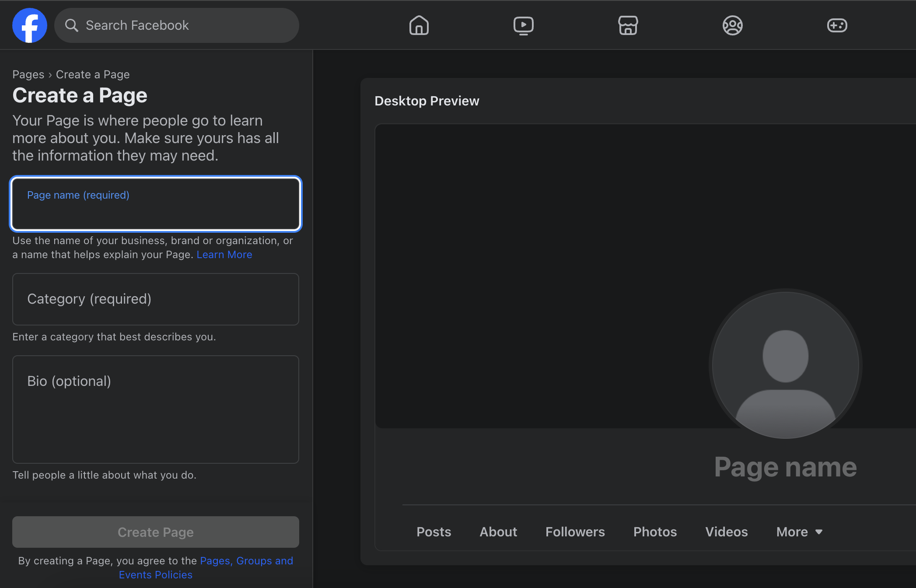Open the Marketplace icon
916x588 pixels.
(628, 25)
